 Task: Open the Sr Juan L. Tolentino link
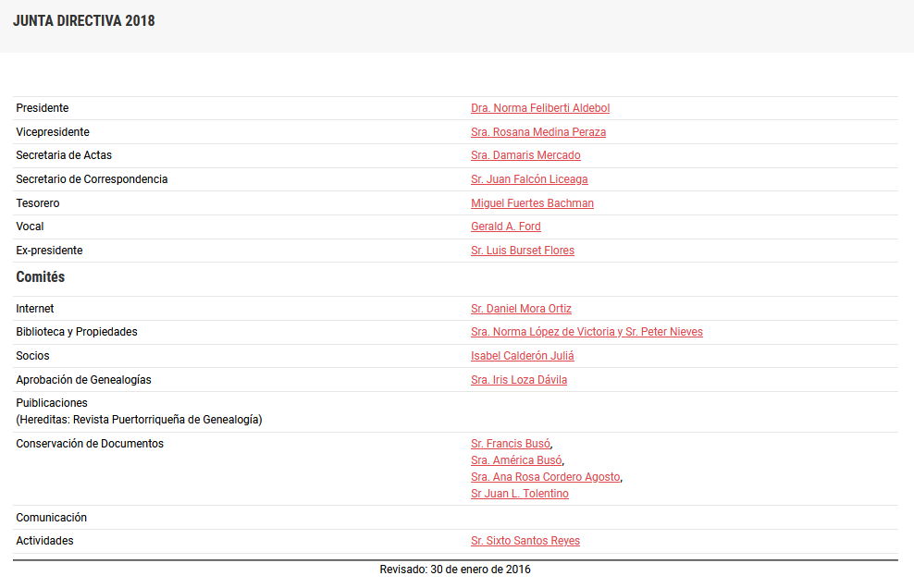pyautogui.click(x=519, y=494)
